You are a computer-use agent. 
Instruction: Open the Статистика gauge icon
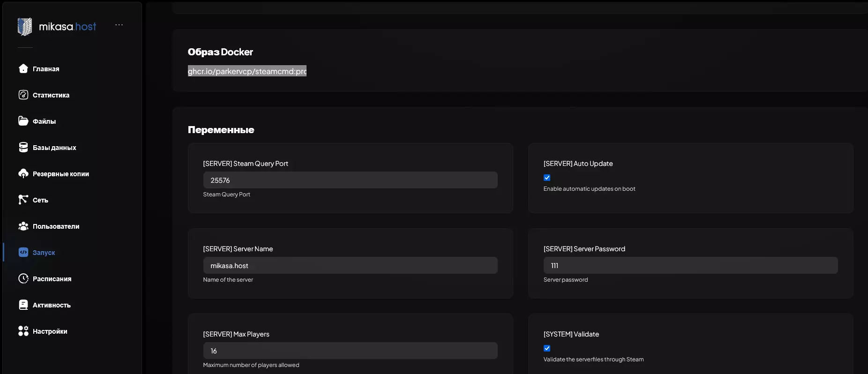coord(23,95)
